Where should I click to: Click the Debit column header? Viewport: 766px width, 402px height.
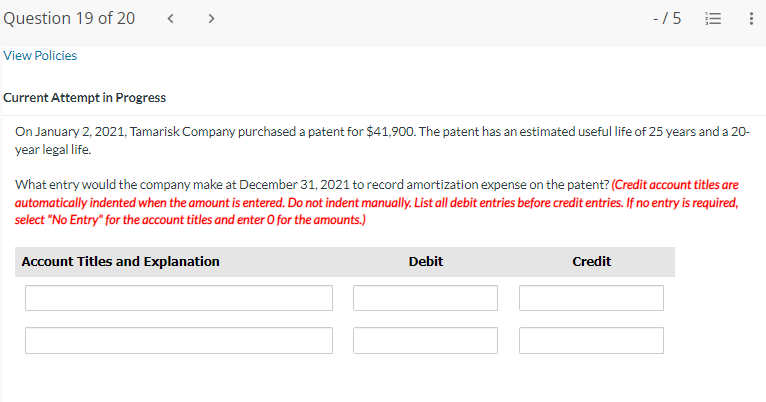[426, 261]
